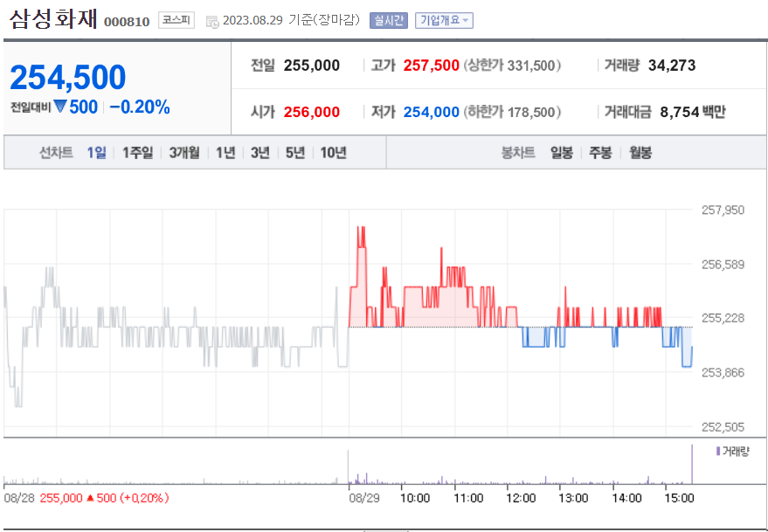The image size is (768, 532).
Task: Toggle the 실시간 real-time button
Action: [x=389, y=21]
